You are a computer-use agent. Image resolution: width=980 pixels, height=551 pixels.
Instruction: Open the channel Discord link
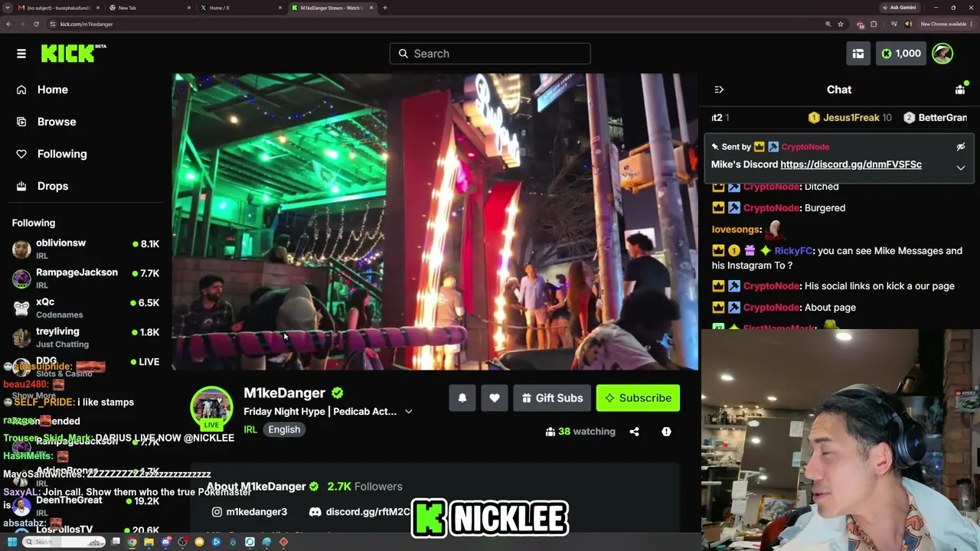click(360, 511)
